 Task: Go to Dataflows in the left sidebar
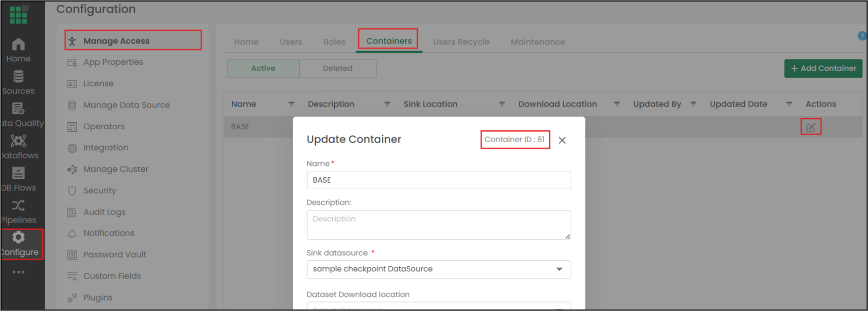point(19,146)
